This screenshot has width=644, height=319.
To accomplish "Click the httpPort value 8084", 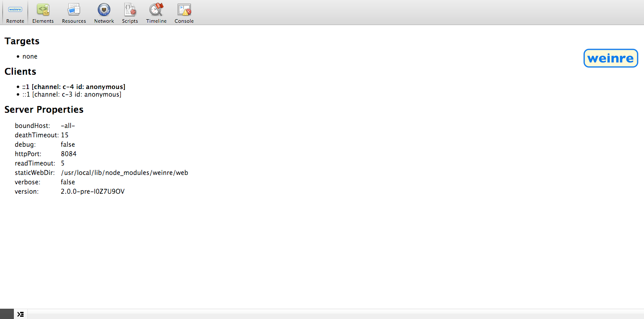I will click(x=68, y=154).
